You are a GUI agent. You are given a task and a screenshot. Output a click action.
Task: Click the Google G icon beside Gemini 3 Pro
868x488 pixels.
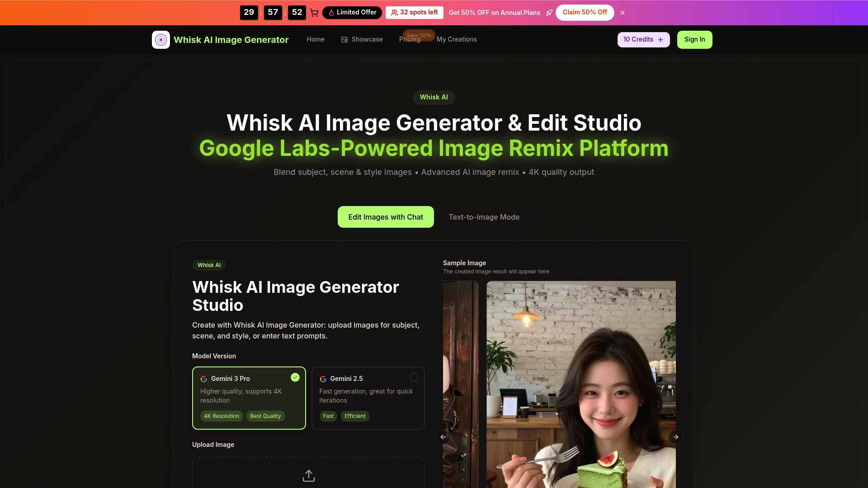click(x=204, y=379)
